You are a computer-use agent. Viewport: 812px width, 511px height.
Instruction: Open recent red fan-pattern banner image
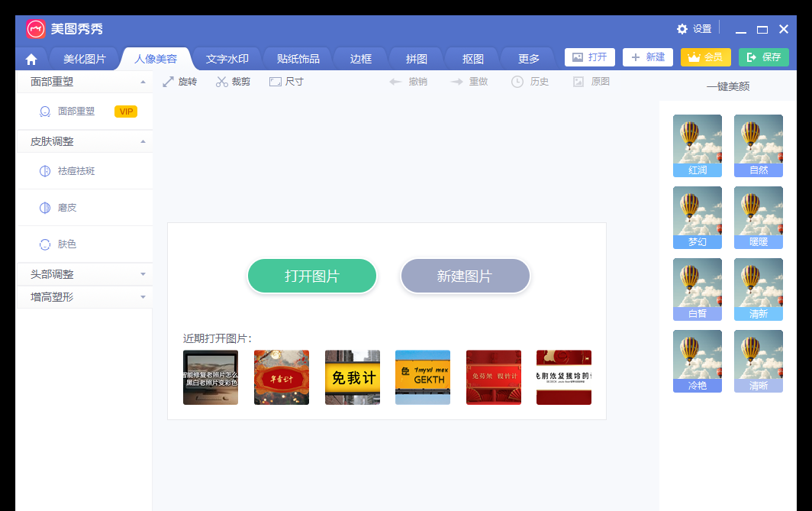click(494, 377)
